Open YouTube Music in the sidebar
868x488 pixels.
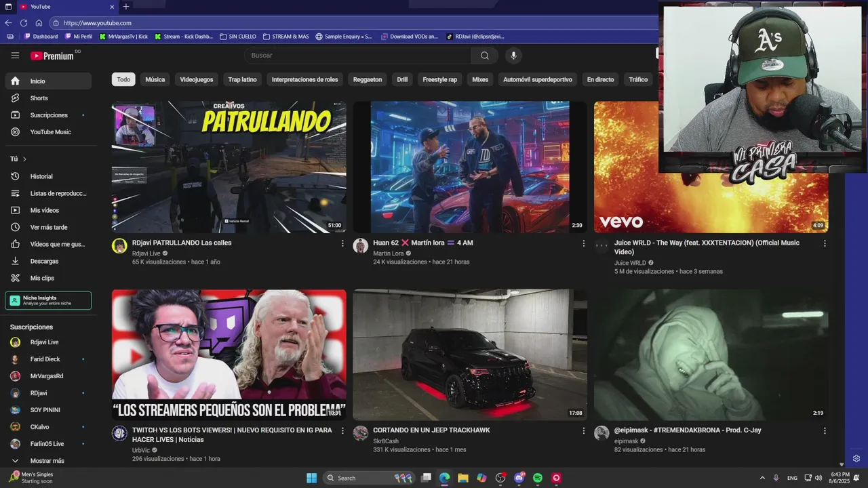[x=48, y=132]
